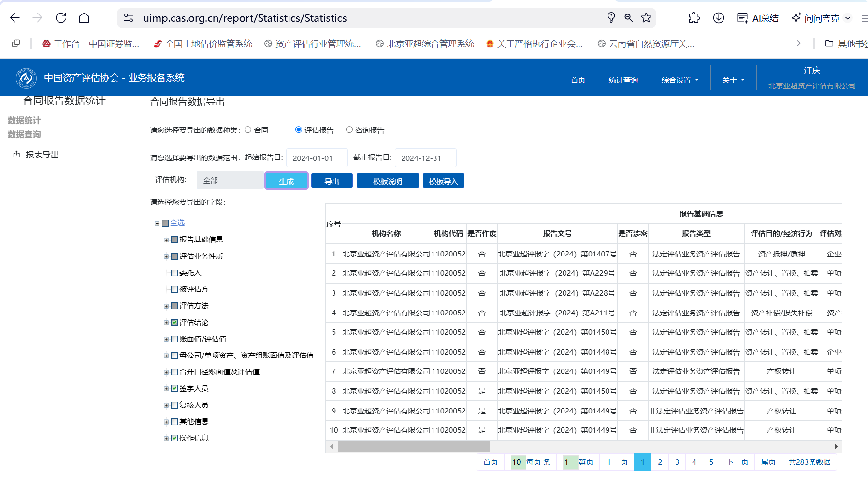Click the 起始报告日 date field
The image size is (868, 484).
[317, 158]
